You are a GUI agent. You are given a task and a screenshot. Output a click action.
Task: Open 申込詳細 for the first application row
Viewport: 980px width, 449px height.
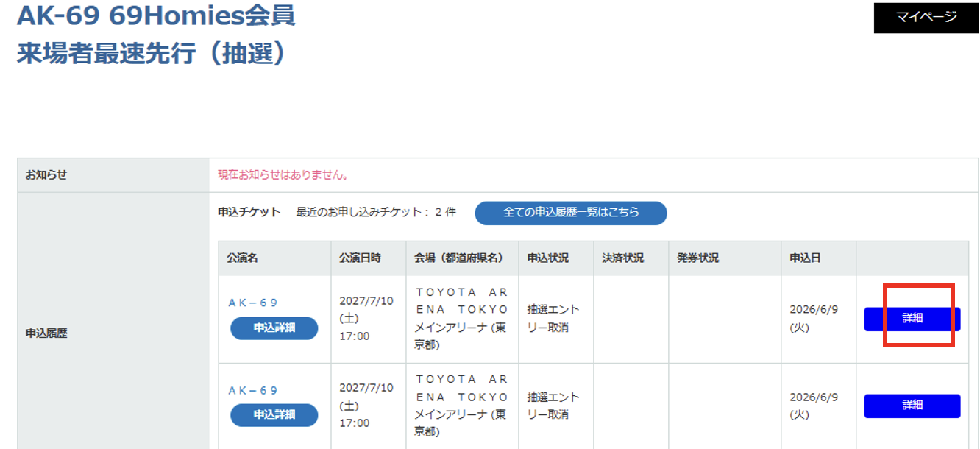coord(274,328)
